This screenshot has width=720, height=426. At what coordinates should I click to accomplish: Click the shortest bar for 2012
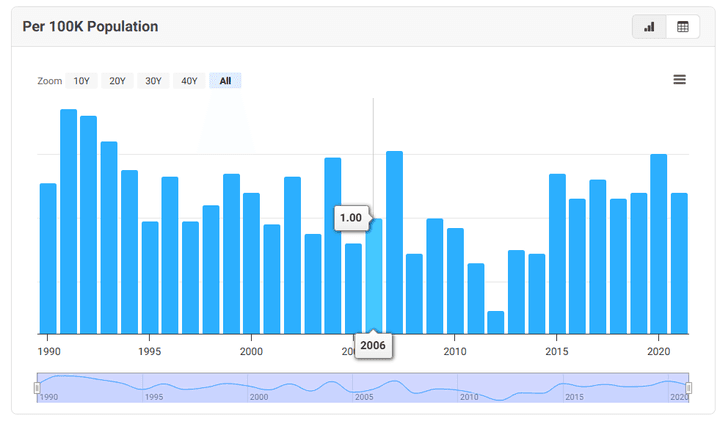tap(496, 322)
